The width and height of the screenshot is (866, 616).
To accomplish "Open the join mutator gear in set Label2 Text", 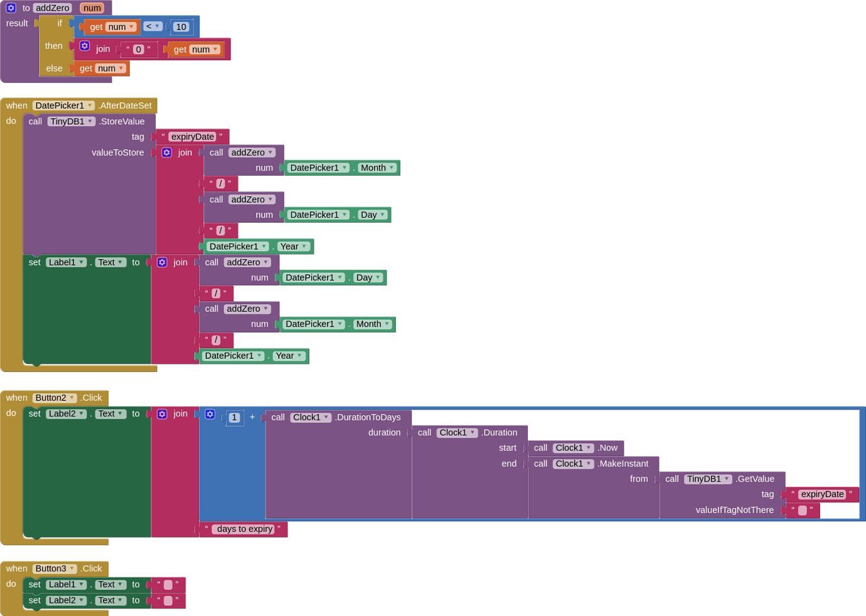I will (162, 414).
